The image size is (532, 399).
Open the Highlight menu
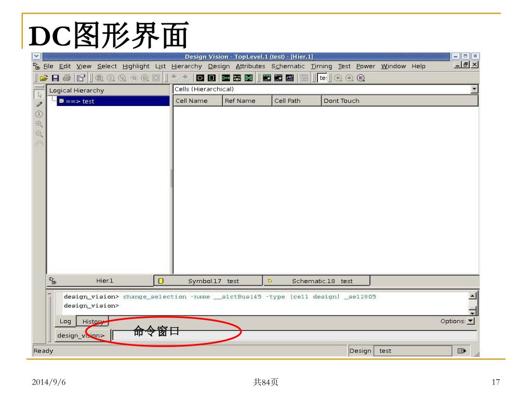click(136, 66)
